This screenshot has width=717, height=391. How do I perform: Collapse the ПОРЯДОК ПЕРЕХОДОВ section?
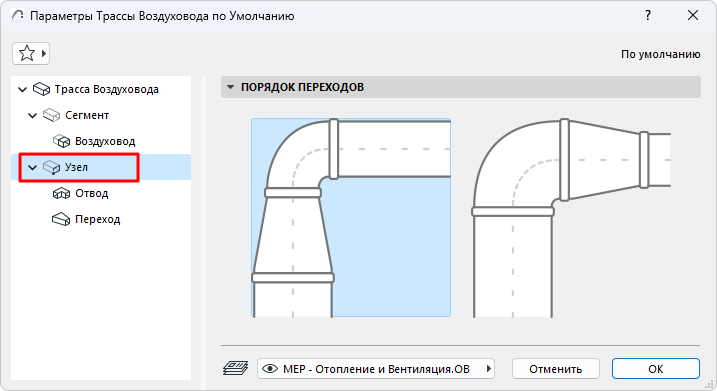(x=230, y=87)
